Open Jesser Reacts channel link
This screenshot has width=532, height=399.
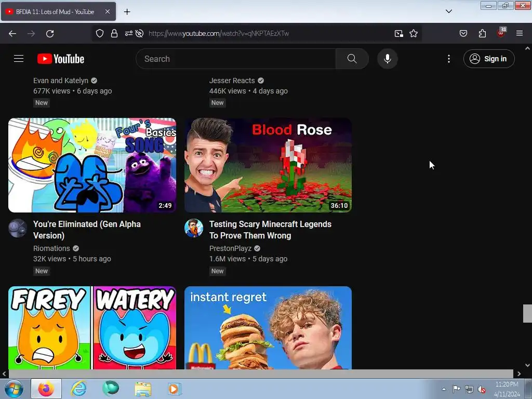tap(232, 81)
